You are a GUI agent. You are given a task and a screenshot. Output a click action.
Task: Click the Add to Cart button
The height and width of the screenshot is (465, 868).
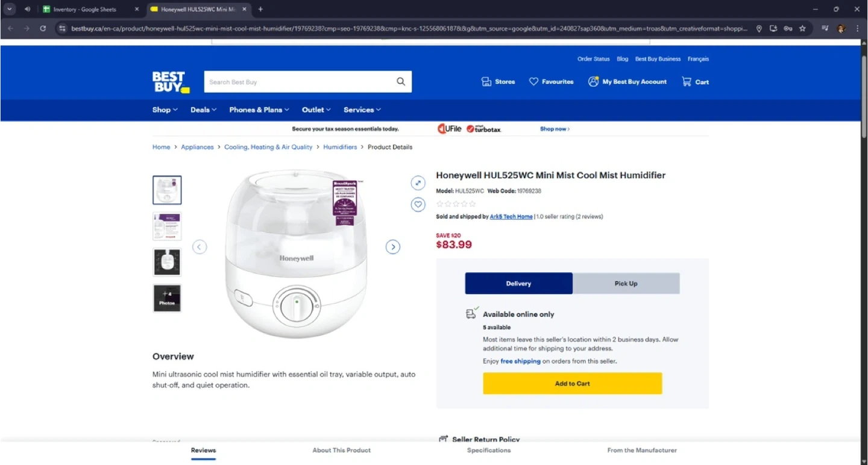pyautogui.click(x=572, y=384)
